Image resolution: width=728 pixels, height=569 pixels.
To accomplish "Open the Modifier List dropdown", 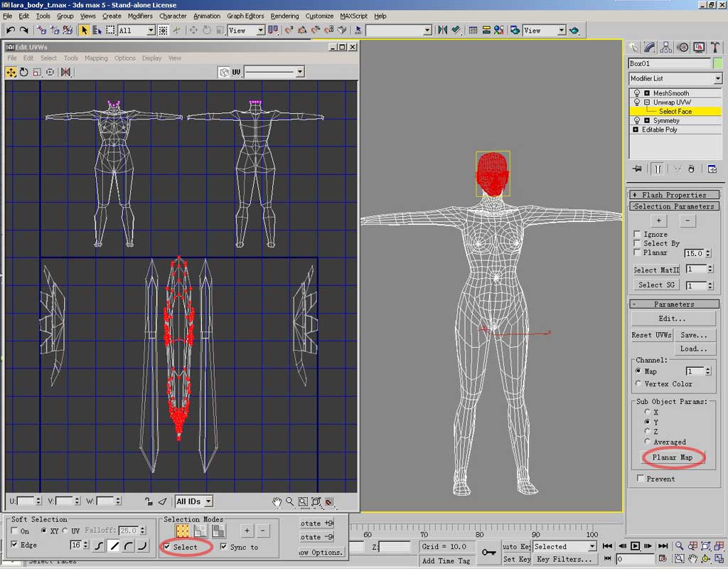I will coord(717,78).
